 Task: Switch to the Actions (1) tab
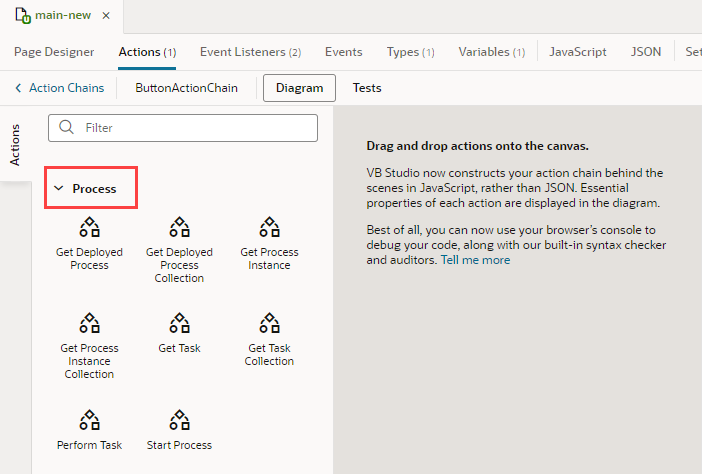[147, 52]
